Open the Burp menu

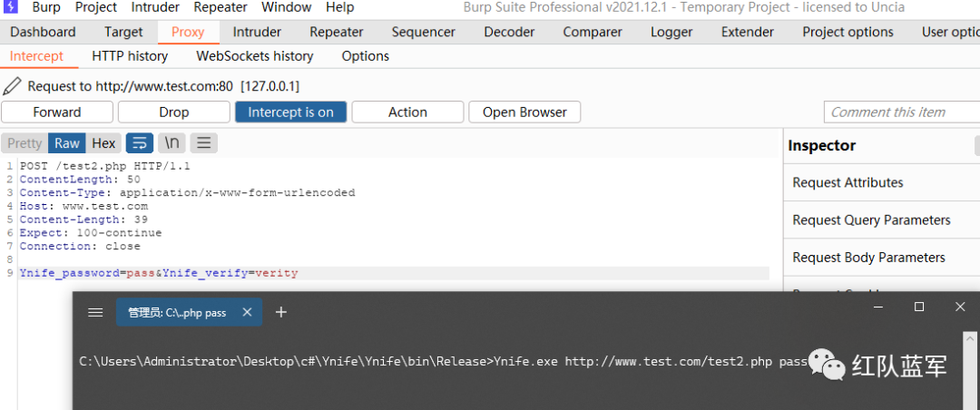tap(47, 7)
